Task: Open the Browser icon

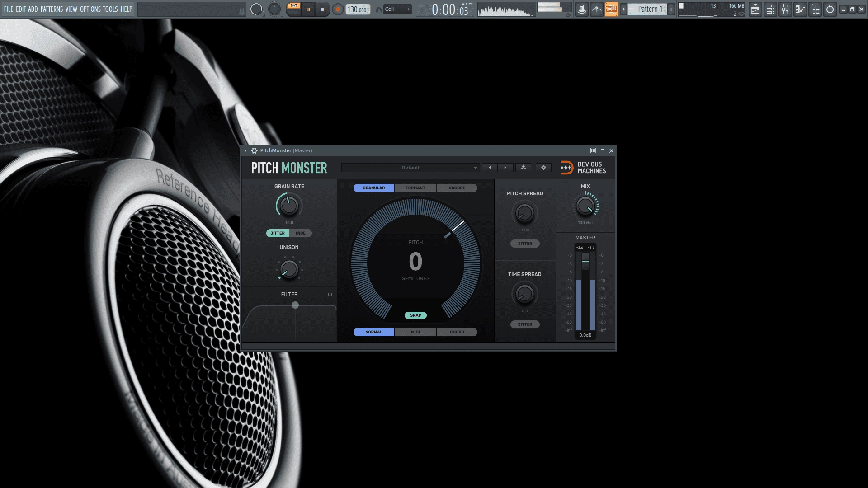Action: [815, 9]
